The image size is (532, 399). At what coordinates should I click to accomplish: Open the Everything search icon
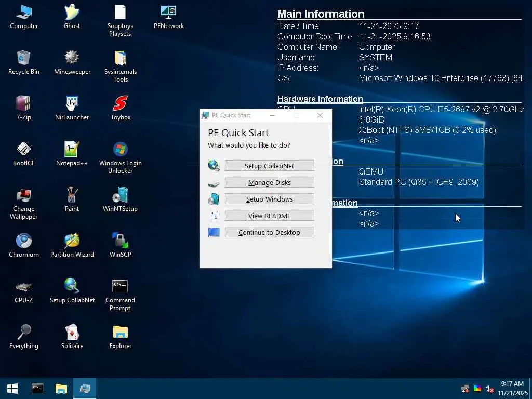point(24,337)
